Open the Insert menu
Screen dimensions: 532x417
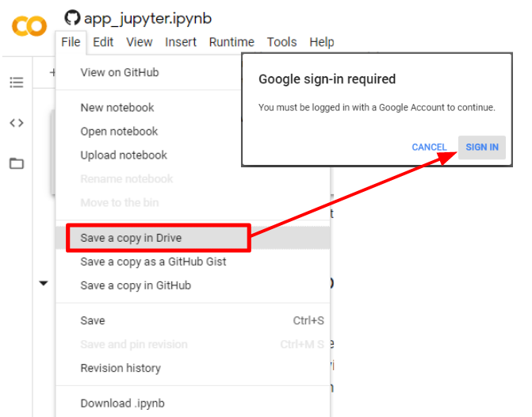[x=181, y=42]
